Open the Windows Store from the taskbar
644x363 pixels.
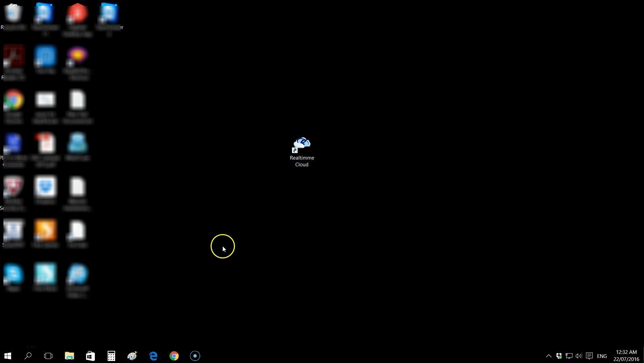tap(90, 356)
